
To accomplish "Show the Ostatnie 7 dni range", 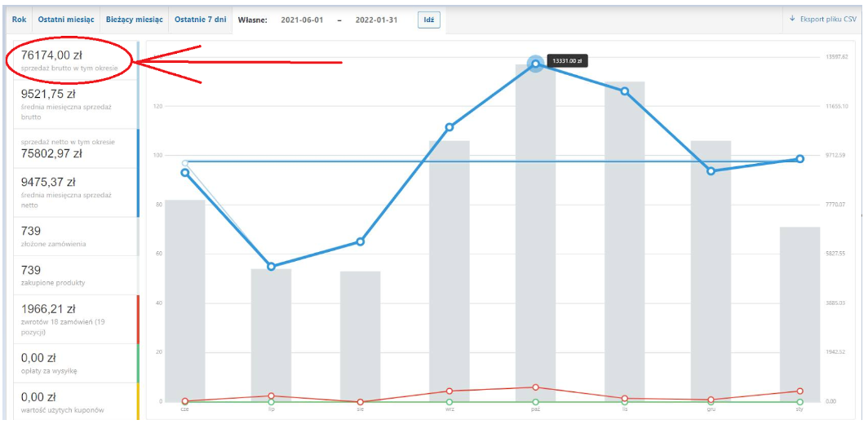I will click(x=201, y=20).
